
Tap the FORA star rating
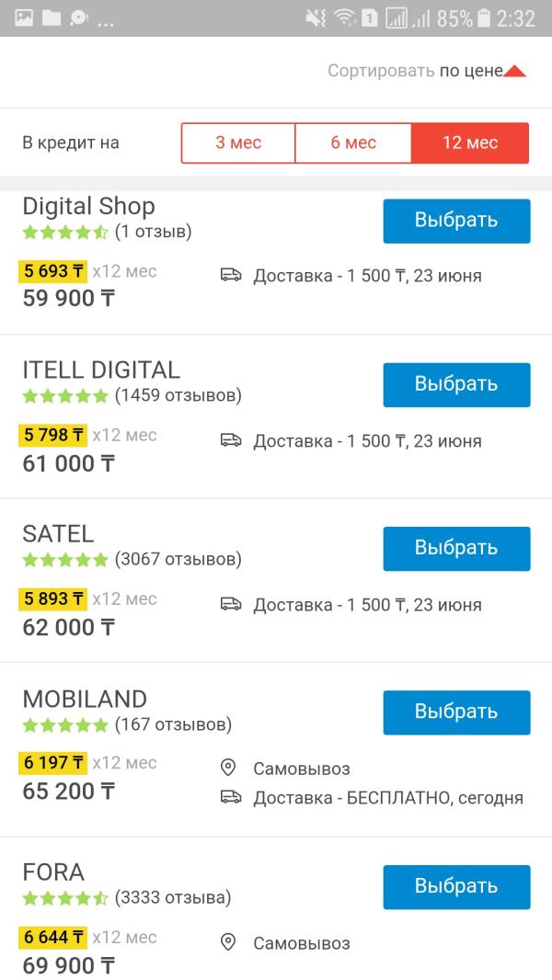point(65,899)
